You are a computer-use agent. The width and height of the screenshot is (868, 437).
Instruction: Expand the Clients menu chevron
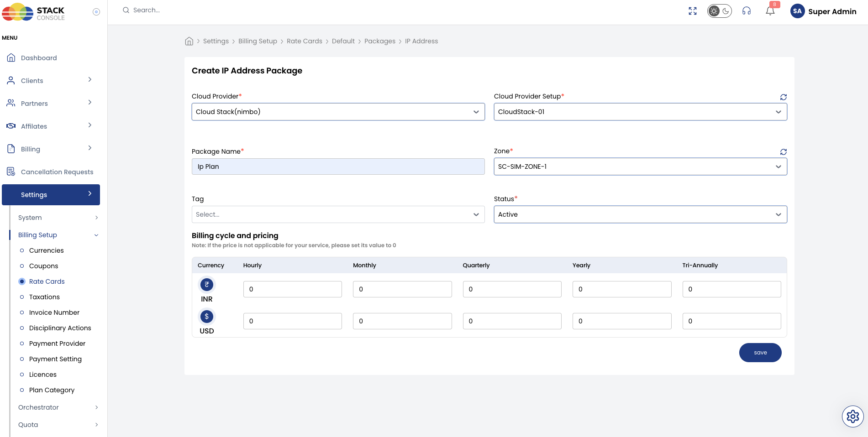click(90, 80)
